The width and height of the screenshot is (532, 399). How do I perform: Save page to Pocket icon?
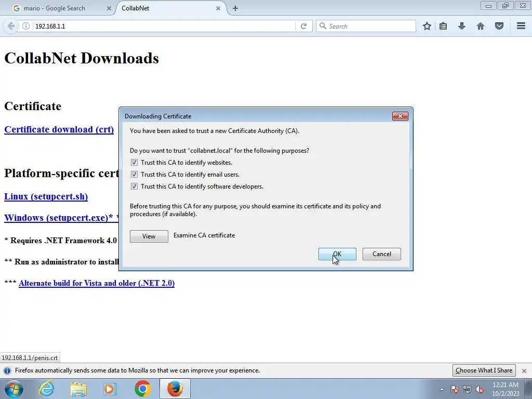(x=499, y=26)
